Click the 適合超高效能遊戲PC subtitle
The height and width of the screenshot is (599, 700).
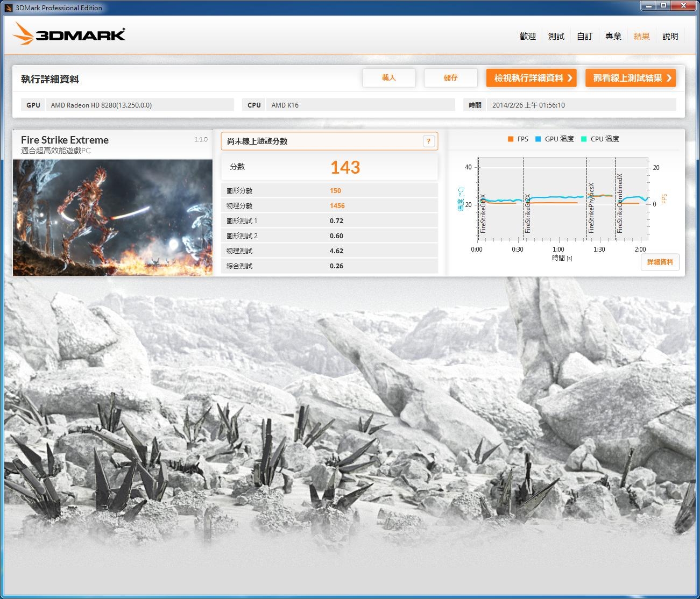tap(56, 151)
